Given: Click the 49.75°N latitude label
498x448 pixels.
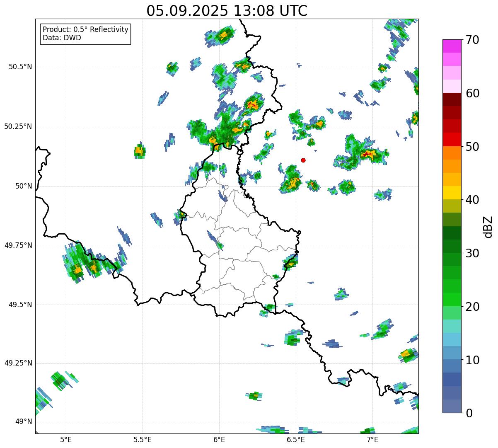Looking at the screenshot, I should (x=18, y=245).
